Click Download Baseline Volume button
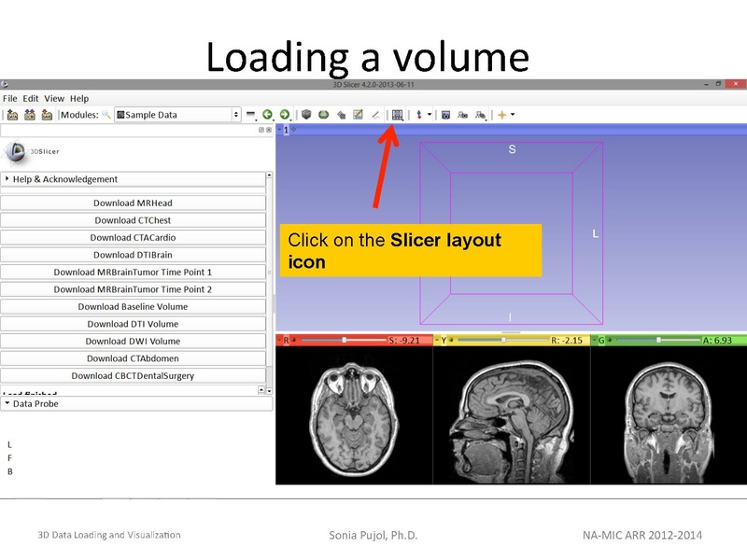Screen dimensions: 747x560 [133, 307]
